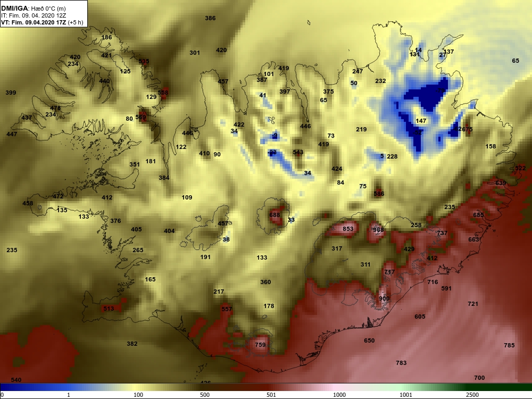Click the map value 351
Viewport: 532px width, 399px height.
[135, 164]
